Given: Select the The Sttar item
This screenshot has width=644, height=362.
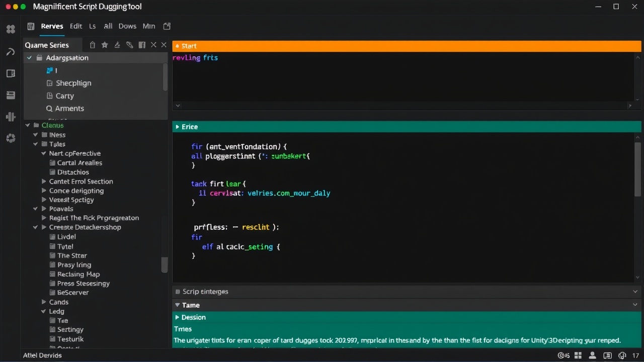Looking at the screenshot, I should pyautogui.click(x=72, y=256).
